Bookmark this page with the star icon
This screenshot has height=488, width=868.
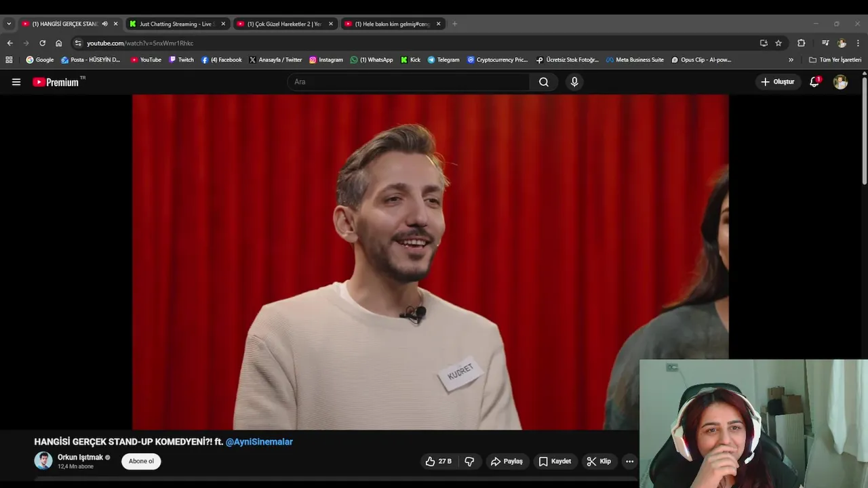778,43
